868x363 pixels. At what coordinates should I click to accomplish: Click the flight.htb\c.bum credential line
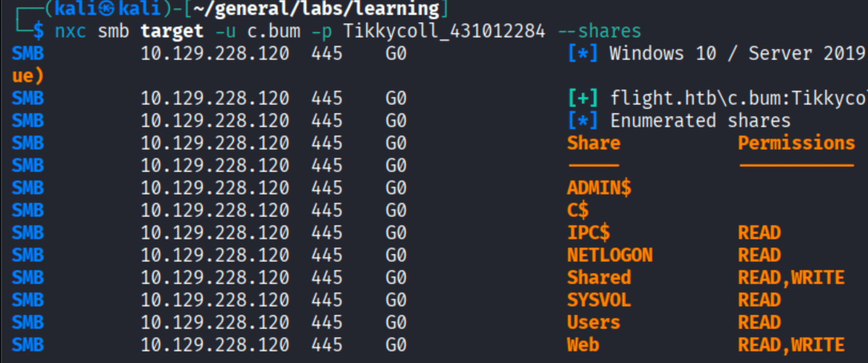pos(739,98)
